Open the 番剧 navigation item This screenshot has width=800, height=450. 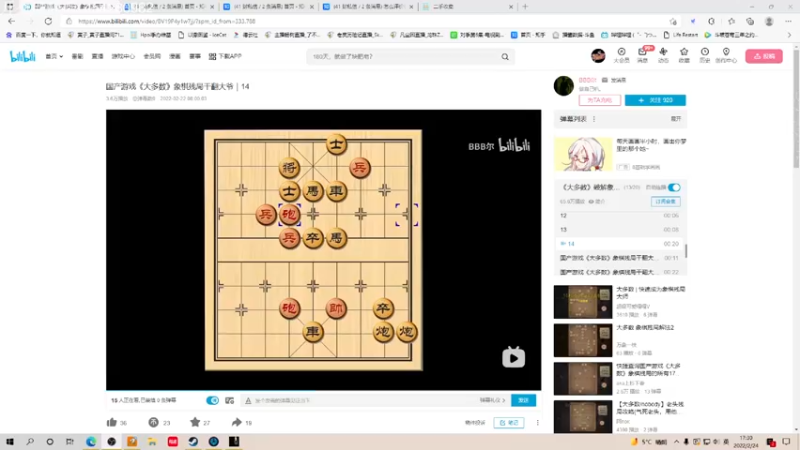coord(77,56)
